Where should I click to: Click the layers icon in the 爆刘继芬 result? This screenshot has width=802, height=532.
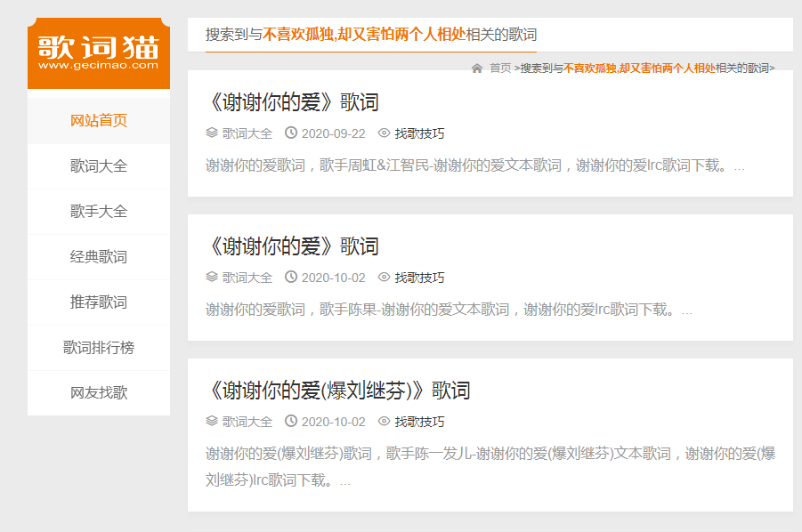(x=212, y=421)
